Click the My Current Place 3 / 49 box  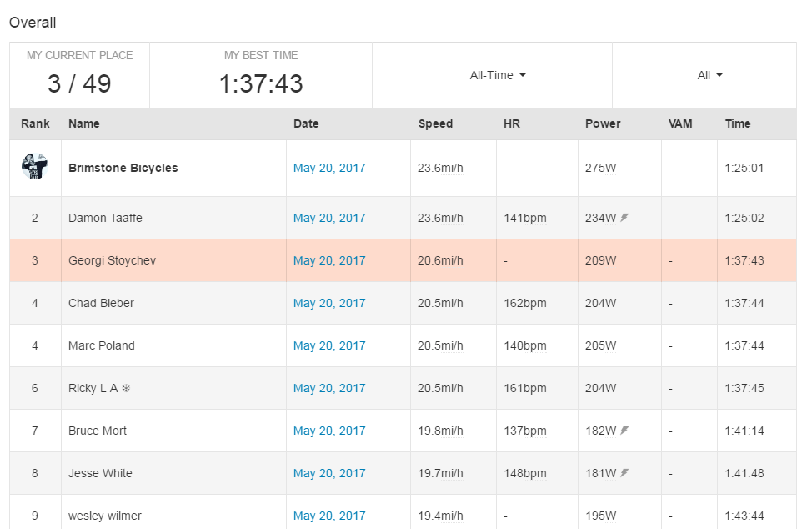79,74
